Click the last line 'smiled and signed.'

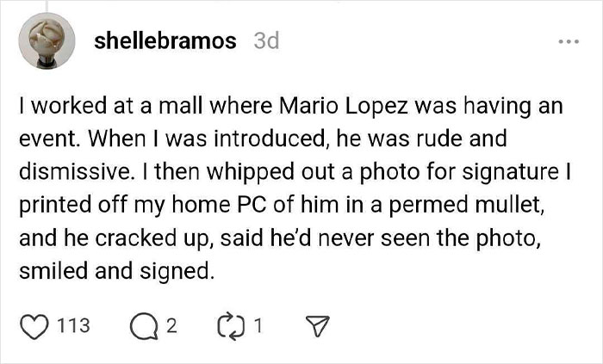click(x=113, y=271)
